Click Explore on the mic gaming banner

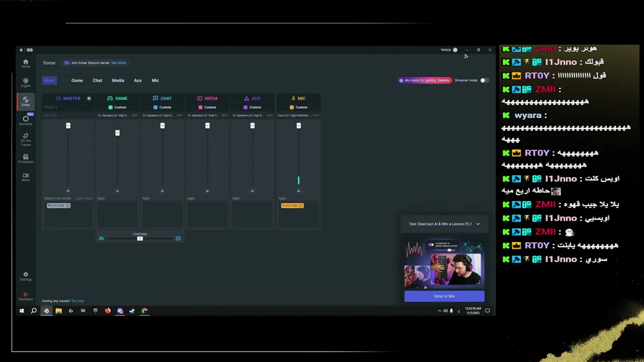click(443, 80)
